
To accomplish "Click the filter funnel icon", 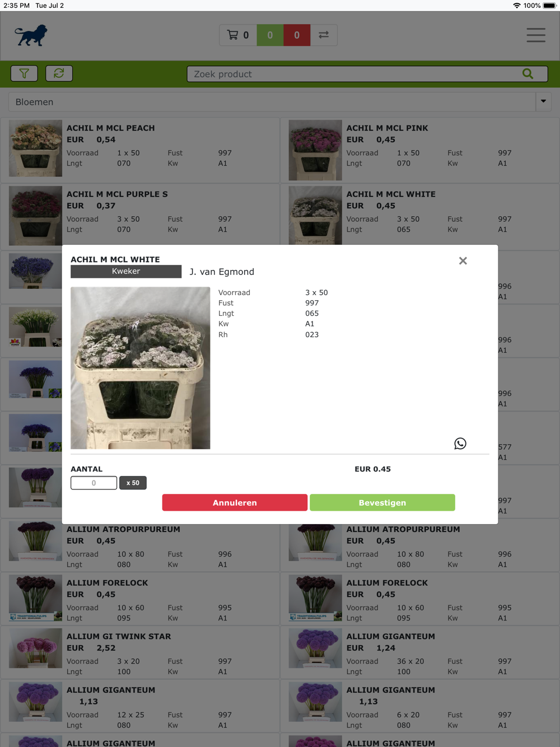I will click(x=24, y=73).
